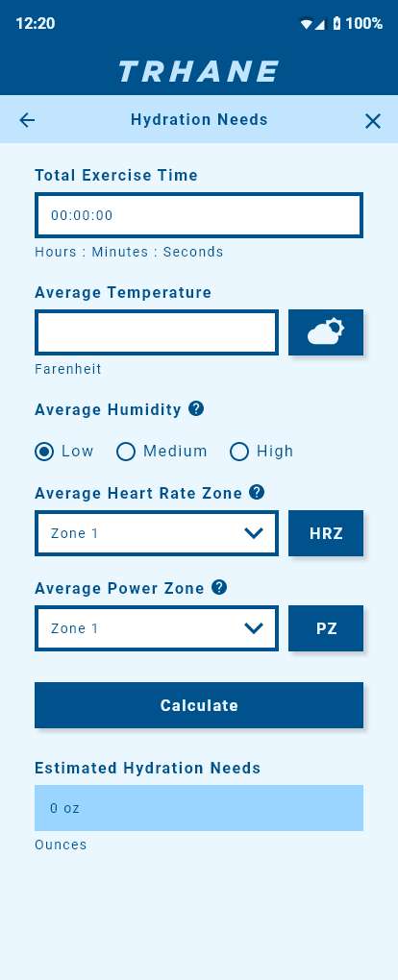The image size is (398, 980).
Task: Open Average Power Zone help icon
Action: [219, 587]
